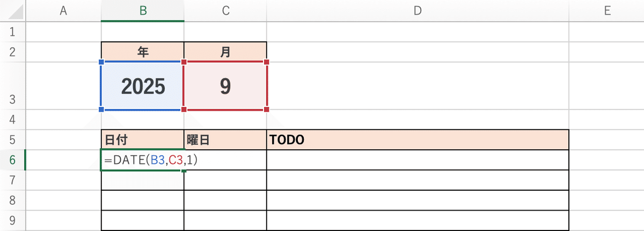Click the 月 header cell
The image size is (644, 231).
(x=225, y=52)
